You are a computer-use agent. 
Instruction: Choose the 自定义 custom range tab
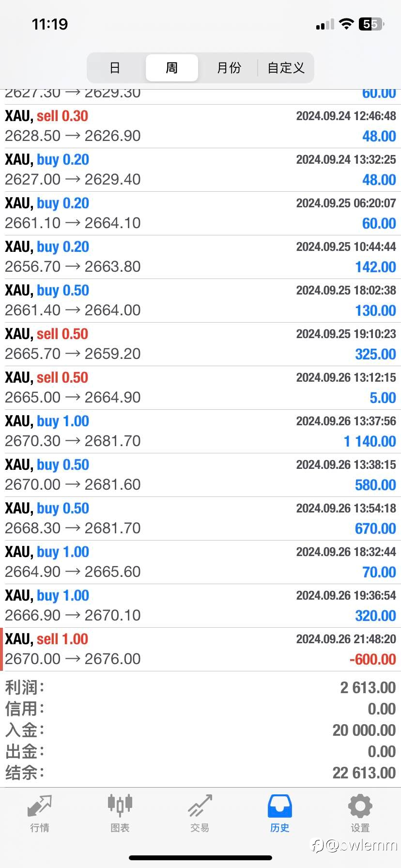pos(286,68)
